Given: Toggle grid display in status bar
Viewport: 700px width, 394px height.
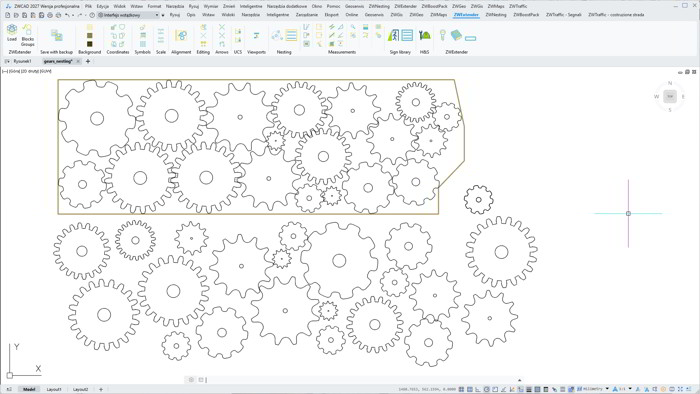Looking at the screenshot, I should [x=470, y=390].
